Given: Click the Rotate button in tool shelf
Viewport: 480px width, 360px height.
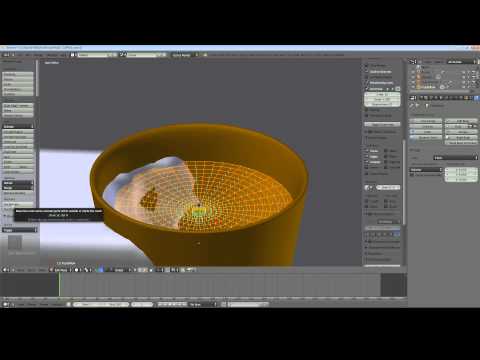Looking at the screenshot, I should [18, 79].
